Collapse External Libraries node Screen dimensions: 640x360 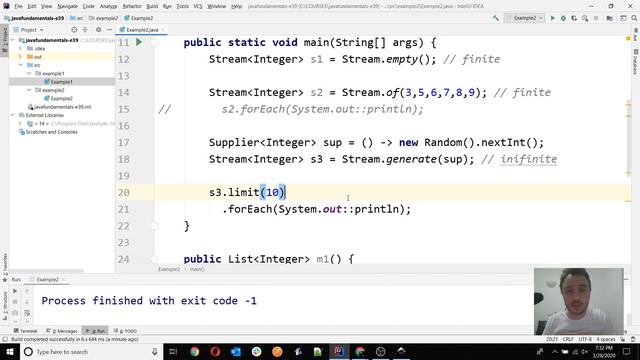tap(12, 115)
